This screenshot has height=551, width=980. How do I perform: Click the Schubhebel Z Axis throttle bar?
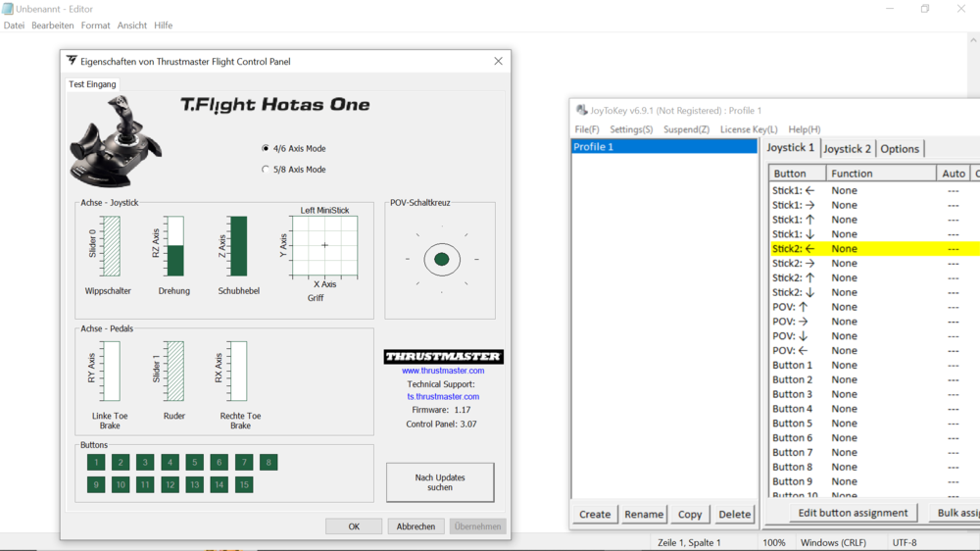click(238, 247)
